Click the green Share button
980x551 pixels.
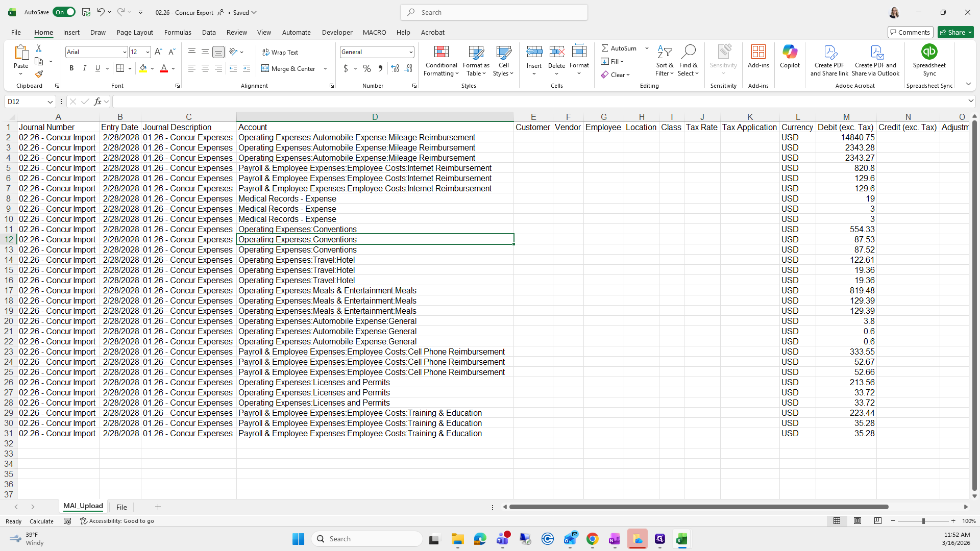coord(955,32)
